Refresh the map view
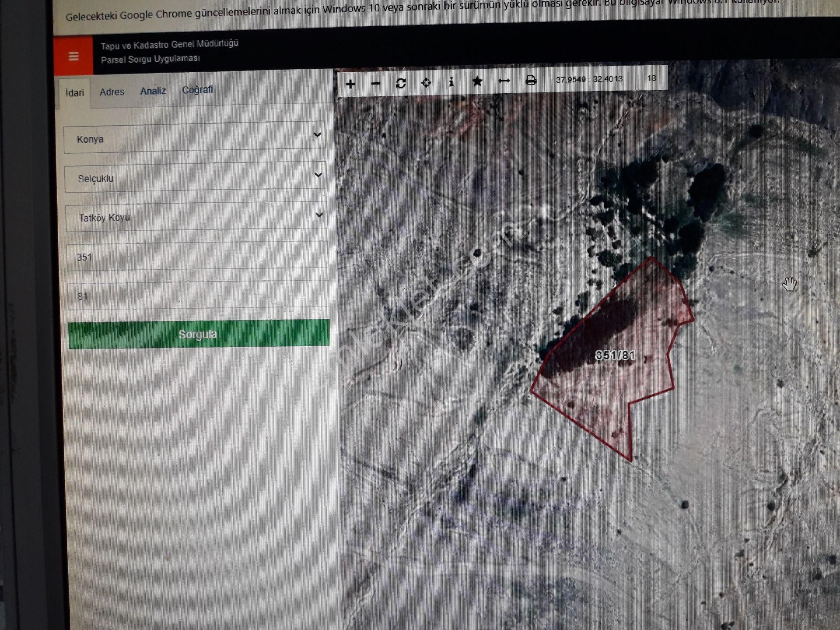Image resolution: width=840 pixels, height=630 pixels. pyautogui.click(x=401, y=83)
